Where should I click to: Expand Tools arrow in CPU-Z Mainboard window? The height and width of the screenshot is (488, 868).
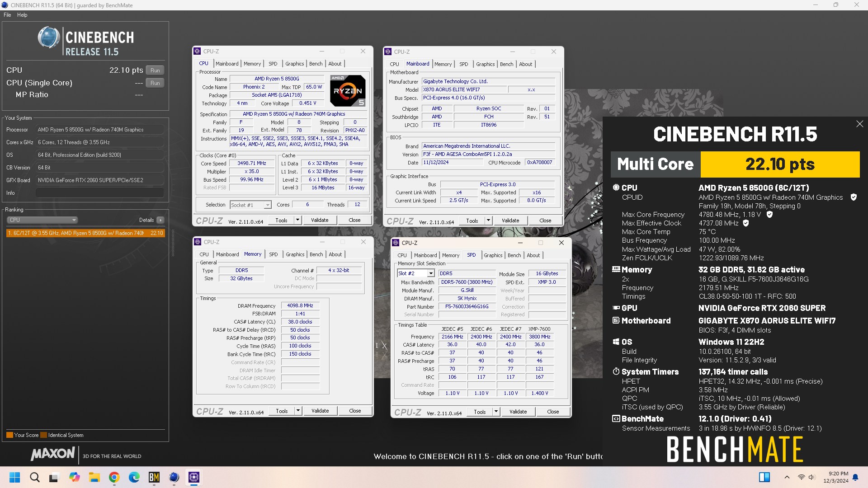(x=488, y=221)
